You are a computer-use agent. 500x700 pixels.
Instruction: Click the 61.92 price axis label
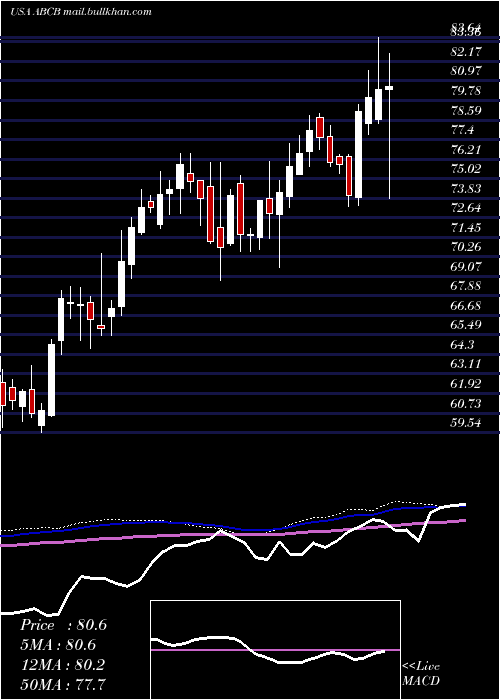point(467,383)
